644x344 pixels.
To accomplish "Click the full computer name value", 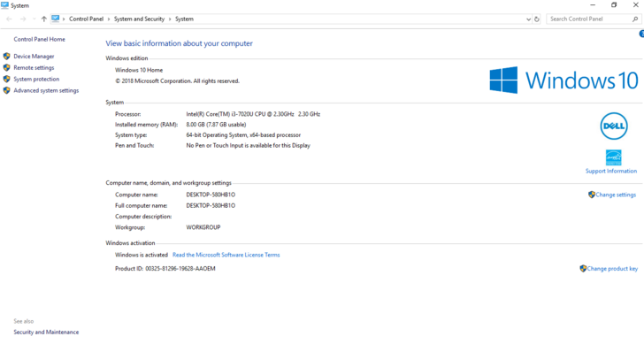I will 211,205.
